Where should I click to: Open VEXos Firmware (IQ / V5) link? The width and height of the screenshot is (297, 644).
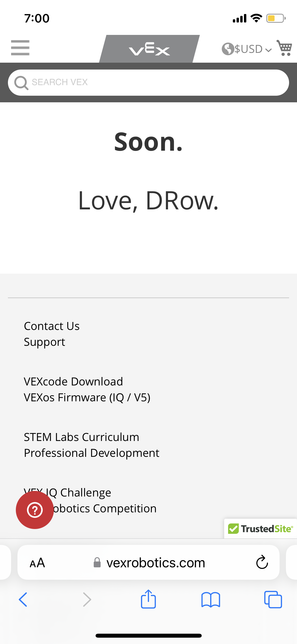click(x=87, y=398)
